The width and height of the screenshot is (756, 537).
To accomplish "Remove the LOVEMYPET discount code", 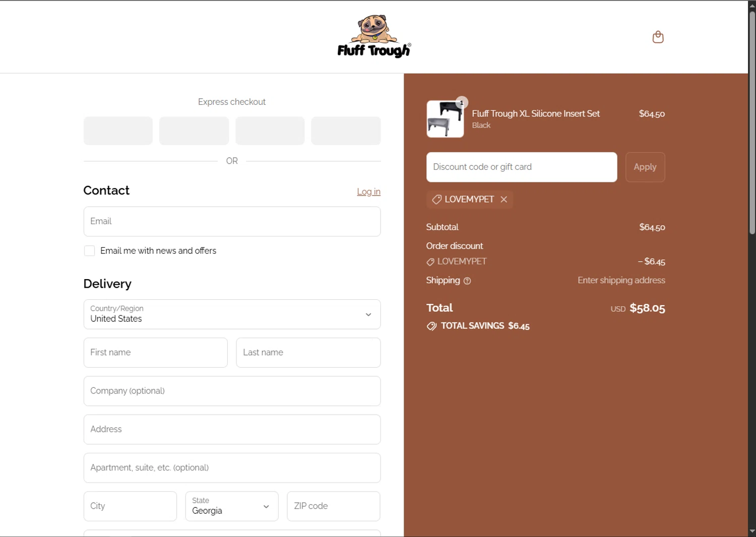I will [503, 199].
